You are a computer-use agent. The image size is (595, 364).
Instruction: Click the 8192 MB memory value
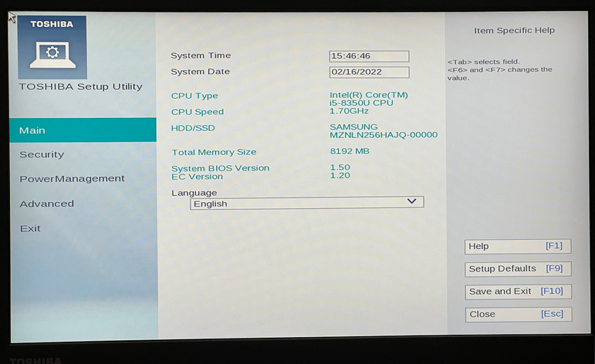349,152
